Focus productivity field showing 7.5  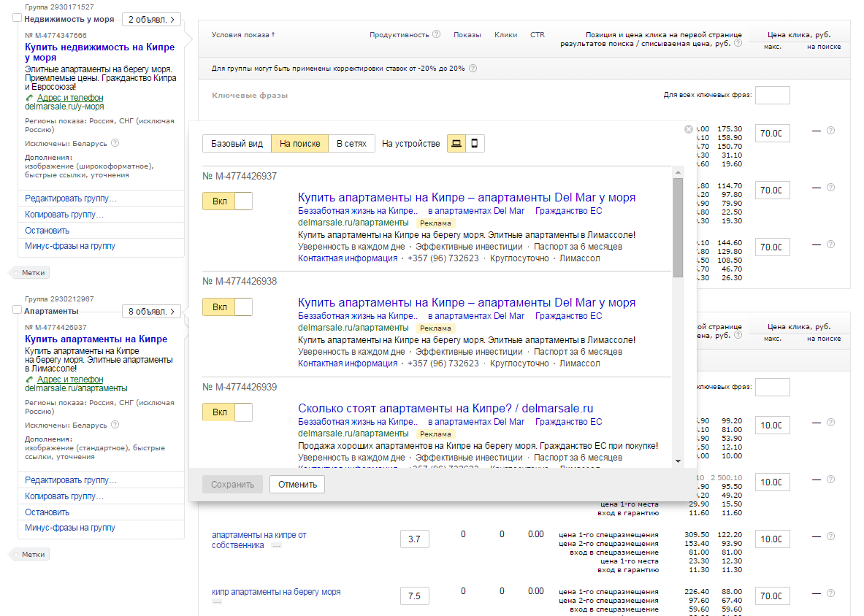[x=415, y=596]
